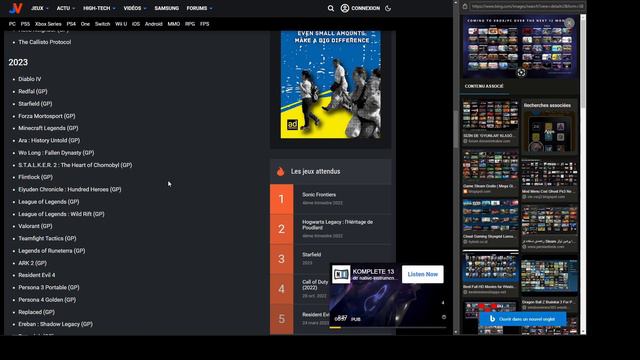The width and height of the screenshot is (640, 360).
Task: Open the walking people ad banner
Action: (x=331, y=84)
